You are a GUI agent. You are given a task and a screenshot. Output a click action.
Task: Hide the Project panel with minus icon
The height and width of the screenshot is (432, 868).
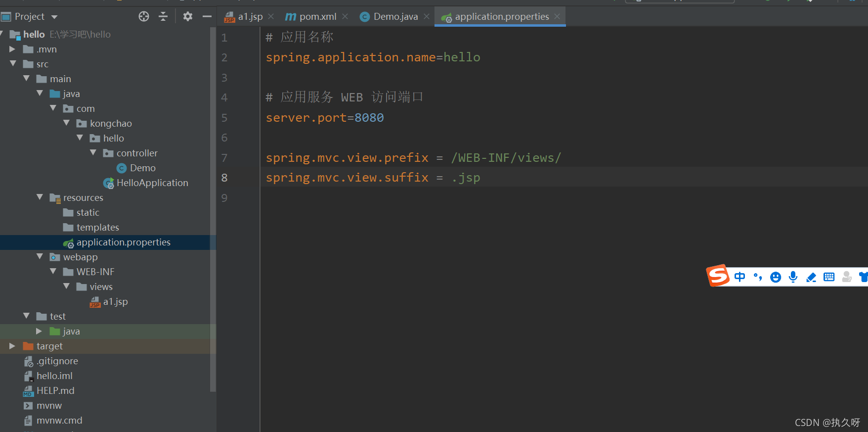pos(207,17)
